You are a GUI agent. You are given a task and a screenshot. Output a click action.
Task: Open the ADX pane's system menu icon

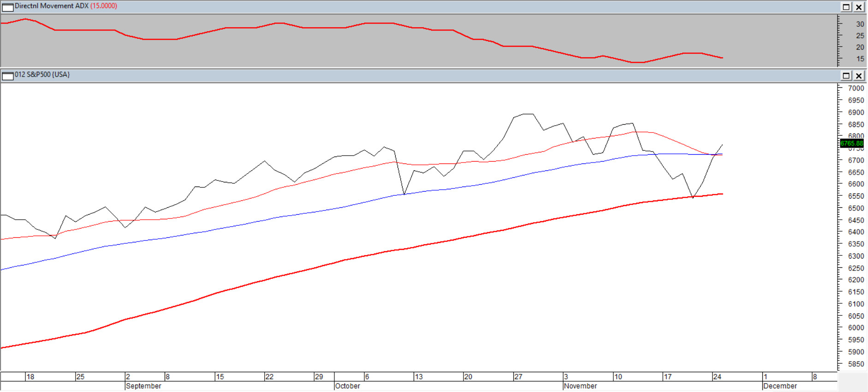(x=8, y=7)
